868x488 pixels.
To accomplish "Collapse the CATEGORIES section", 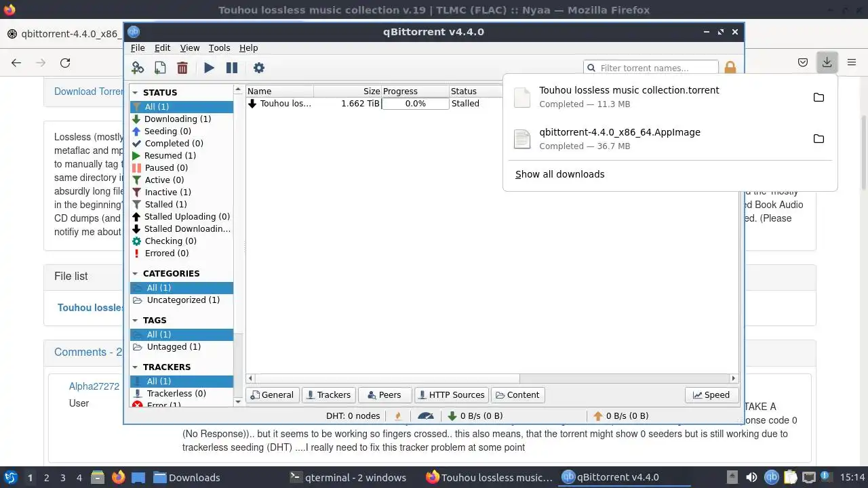I will coord(135,274).
